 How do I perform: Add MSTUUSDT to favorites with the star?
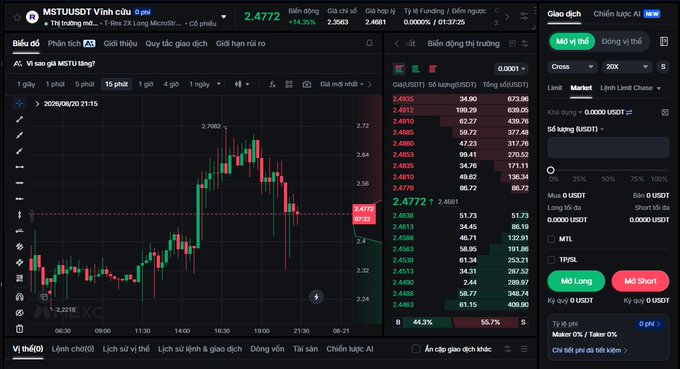(x=17, y=17)
